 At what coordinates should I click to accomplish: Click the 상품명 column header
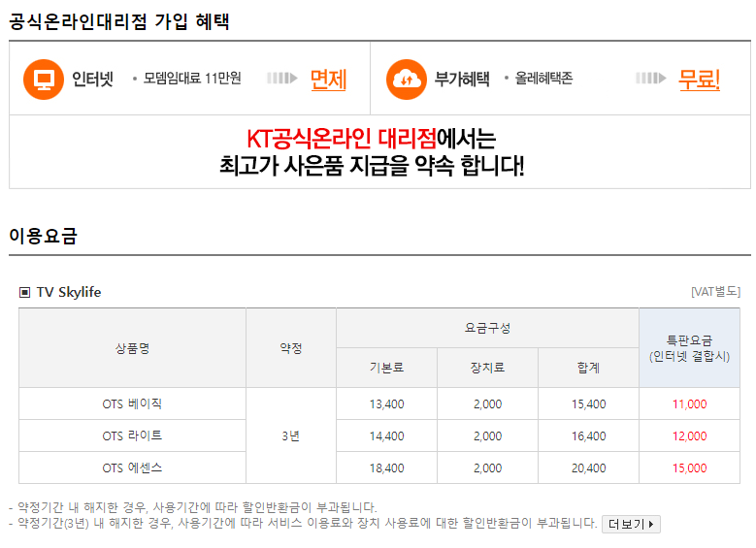(x=132, y=348)
